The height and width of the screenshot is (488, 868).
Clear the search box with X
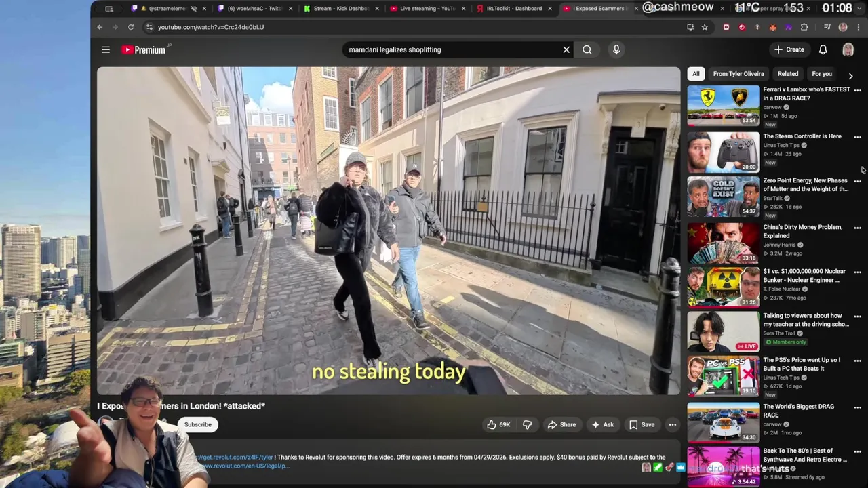[x=566, y=49]
